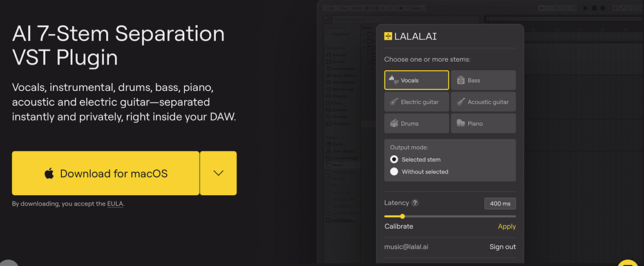Click the Name column header in the DAW browser
The height and width of the screenshot is (266, 644).
(367, 28)
